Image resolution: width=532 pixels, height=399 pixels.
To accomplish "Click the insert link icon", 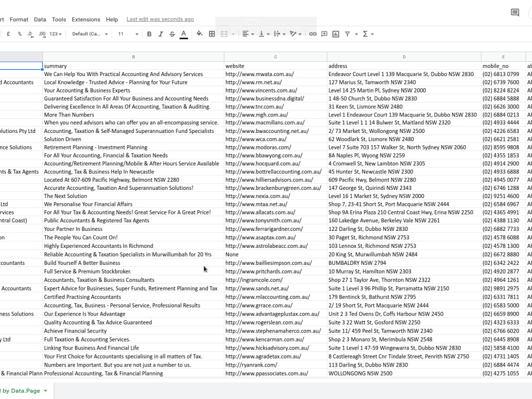I will 313,34.
